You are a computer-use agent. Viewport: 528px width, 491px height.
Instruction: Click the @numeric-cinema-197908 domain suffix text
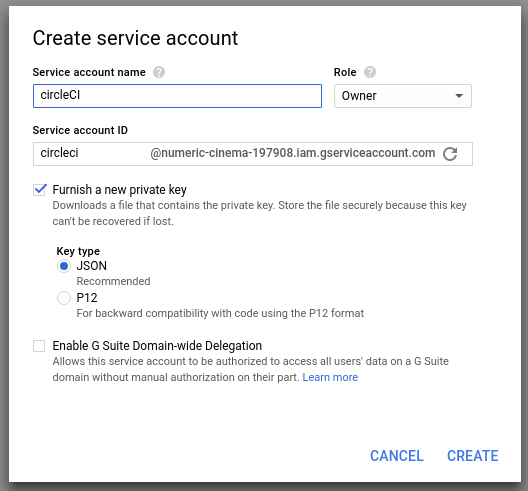coord(293,153)
